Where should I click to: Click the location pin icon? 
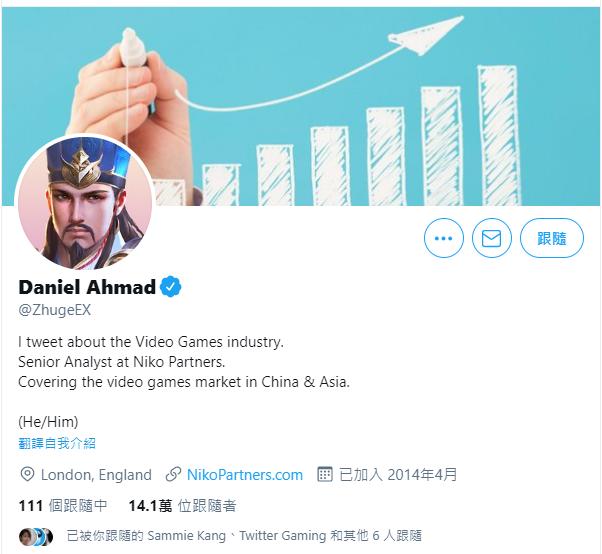(x=27, y=475)
